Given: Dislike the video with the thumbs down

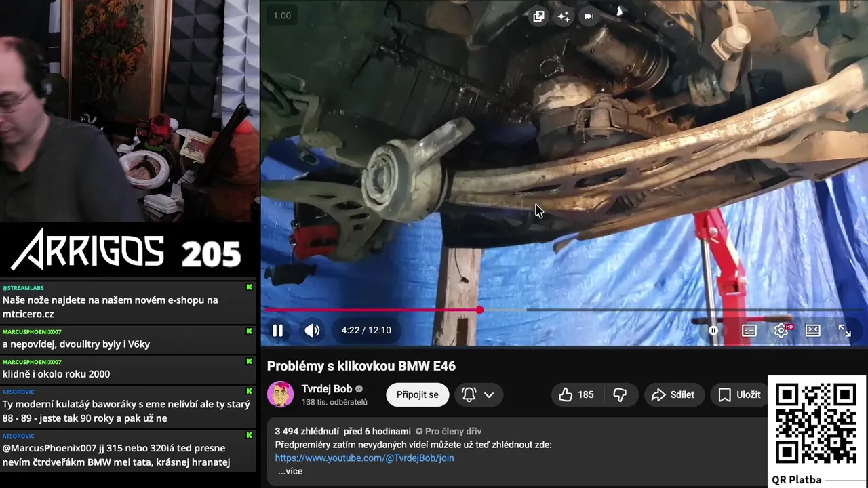Looking at the screenshot, I should point(620,394).
